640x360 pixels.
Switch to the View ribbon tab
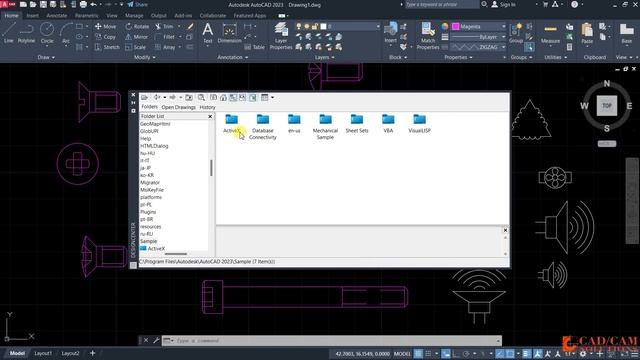pyautogui.click(x=111, y=16)
